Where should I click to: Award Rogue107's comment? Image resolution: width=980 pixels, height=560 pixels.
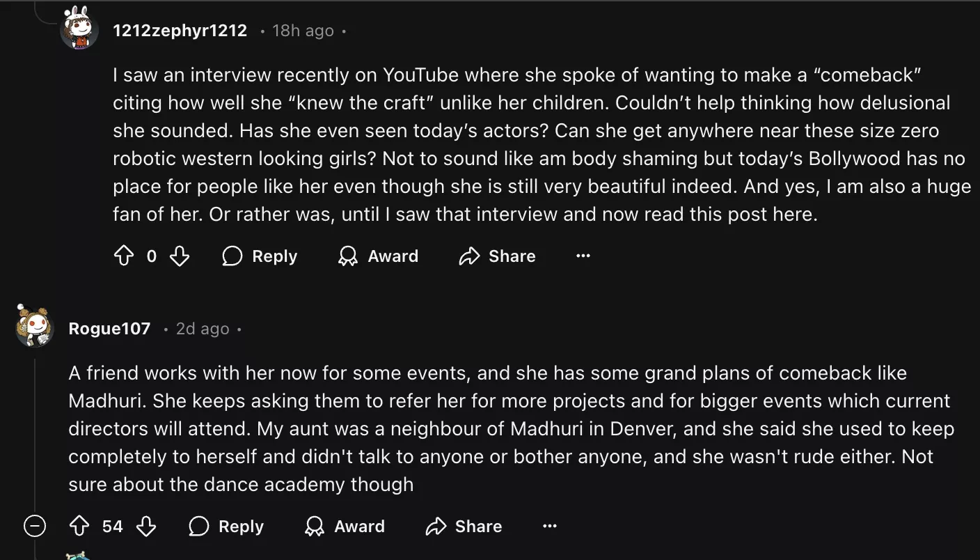click(x=345, y=527)
